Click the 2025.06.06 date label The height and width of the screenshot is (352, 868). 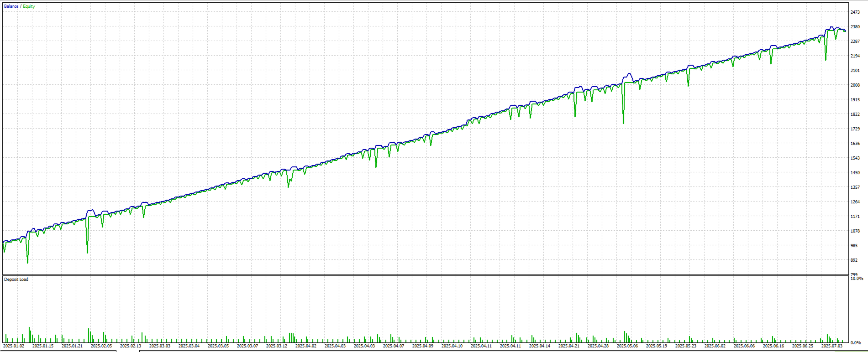click(x=744, y=346)
